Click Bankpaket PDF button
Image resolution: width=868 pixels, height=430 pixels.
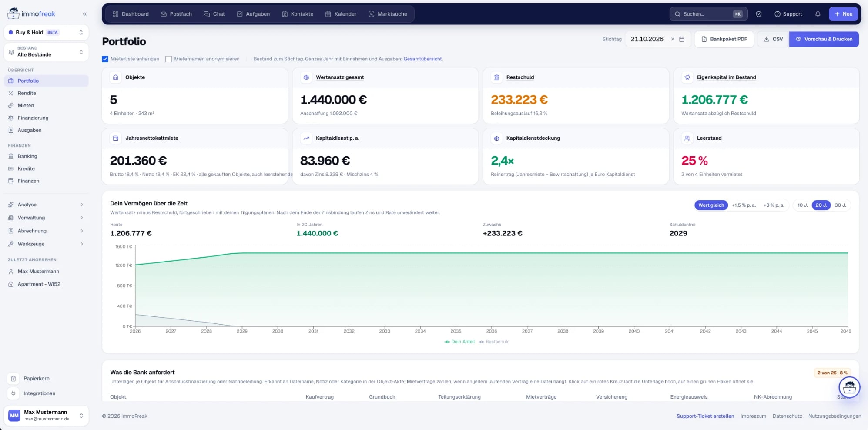coord(724,39)
